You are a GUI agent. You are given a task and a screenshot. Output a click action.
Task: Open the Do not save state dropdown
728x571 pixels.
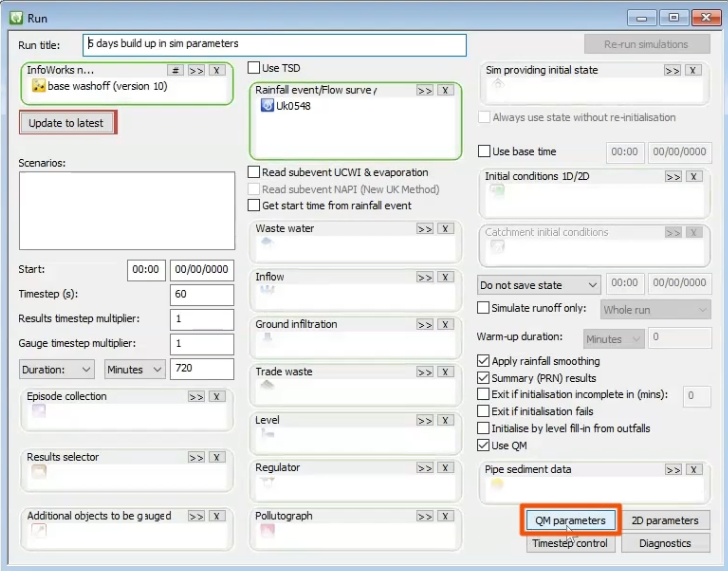[539, 285]
